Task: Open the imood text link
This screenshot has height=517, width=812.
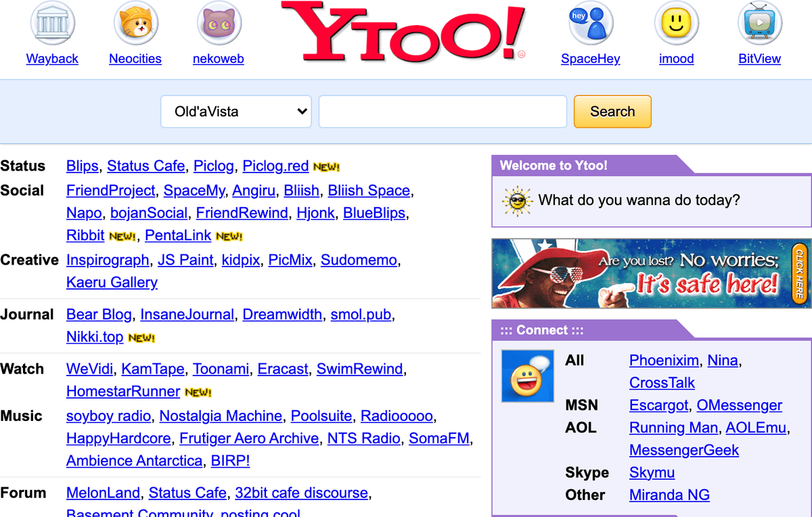Action: tap(677, 59)
